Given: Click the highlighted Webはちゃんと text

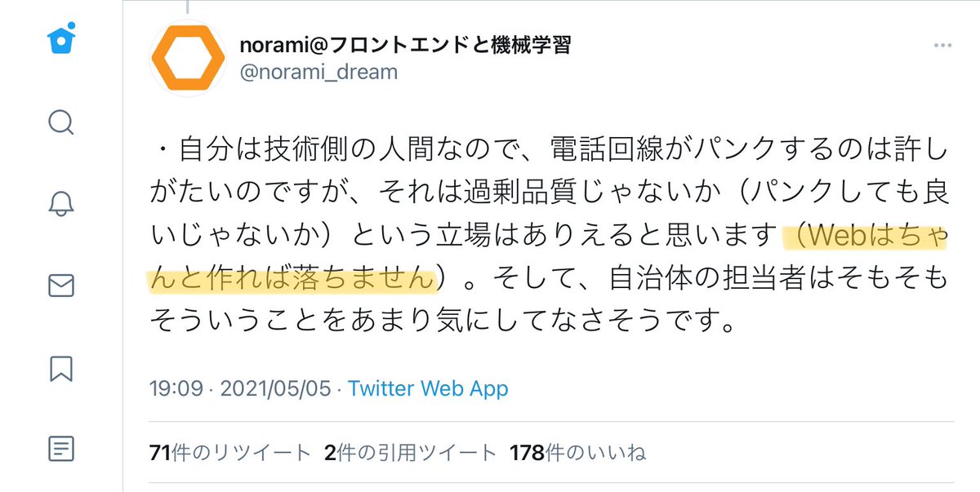Looking at the screenshot, I should point(866,237).
